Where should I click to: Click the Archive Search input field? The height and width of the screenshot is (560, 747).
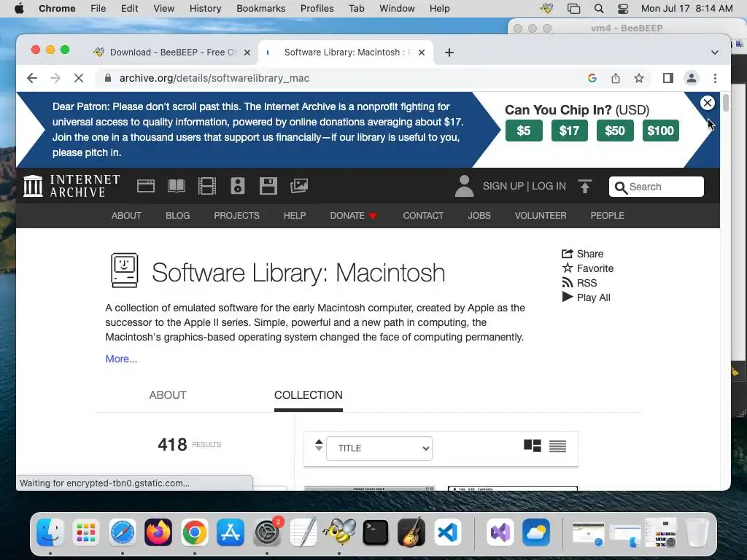657,187
